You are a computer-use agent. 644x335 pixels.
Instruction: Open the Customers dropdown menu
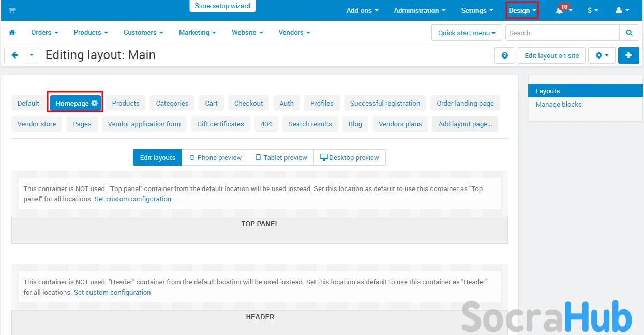click(143, 32)
